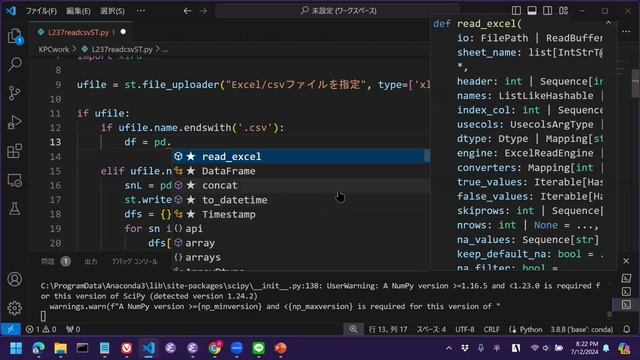The height and width of the screenshot is (360, 640).
Task: Go forward with the navigation right arrow
Action: 203,11
